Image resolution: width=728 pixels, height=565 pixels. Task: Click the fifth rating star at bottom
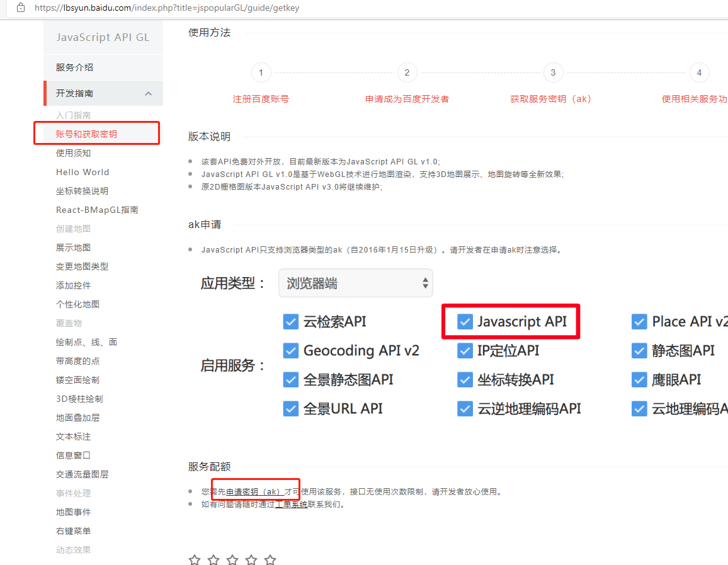click(270, 559)
